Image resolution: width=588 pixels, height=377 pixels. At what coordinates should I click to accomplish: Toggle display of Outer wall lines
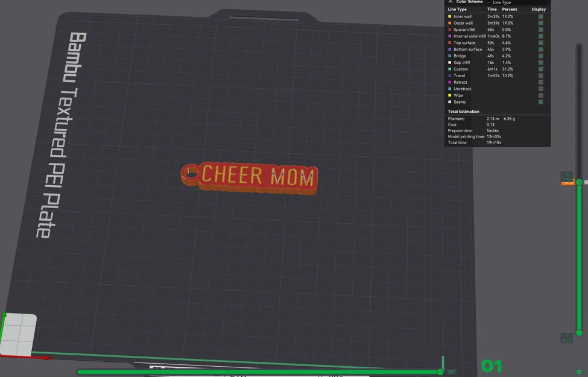coord(541,23)
